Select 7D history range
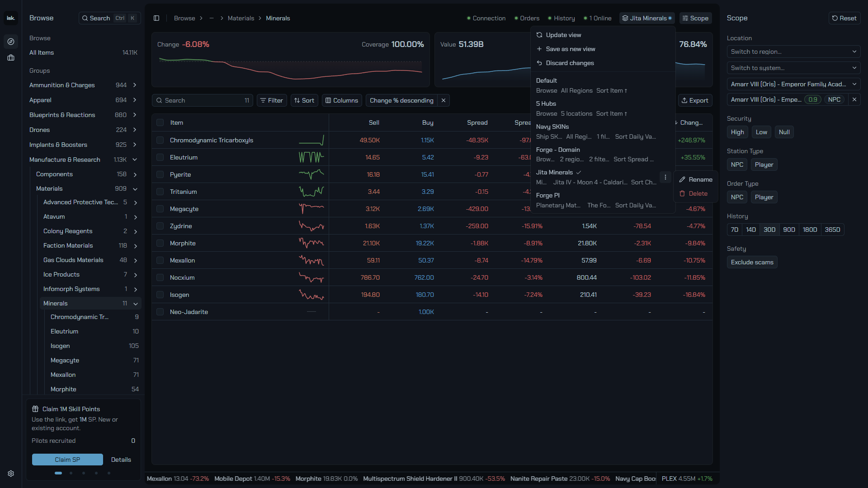 735,230
